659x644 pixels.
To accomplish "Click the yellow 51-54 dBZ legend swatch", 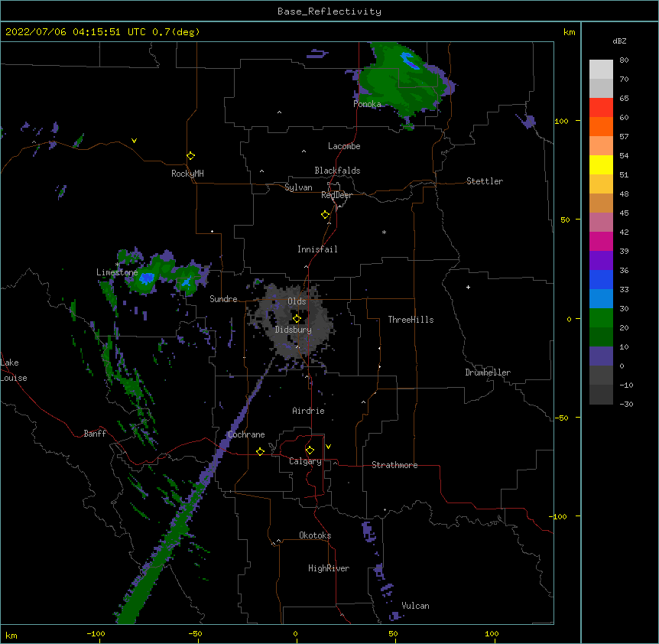I will tap(601, 164).
